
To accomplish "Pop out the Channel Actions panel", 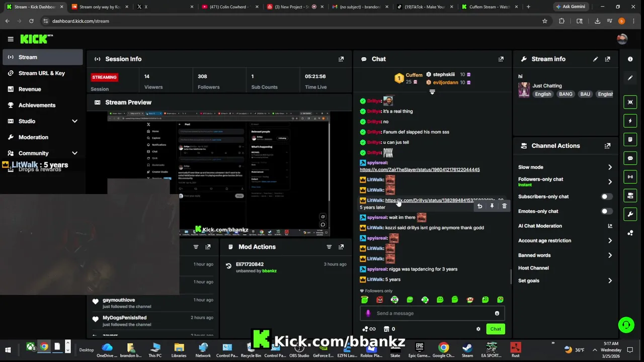I will coord(607,146).
